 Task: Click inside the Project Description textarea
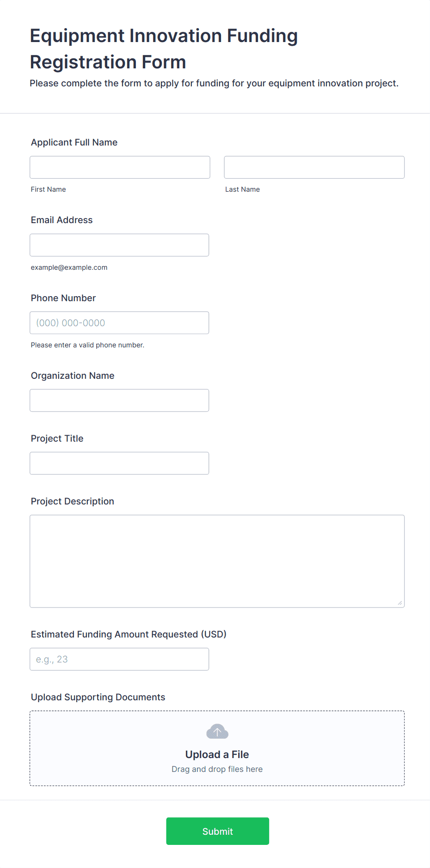pyautogui.click(x=217, y=561)
